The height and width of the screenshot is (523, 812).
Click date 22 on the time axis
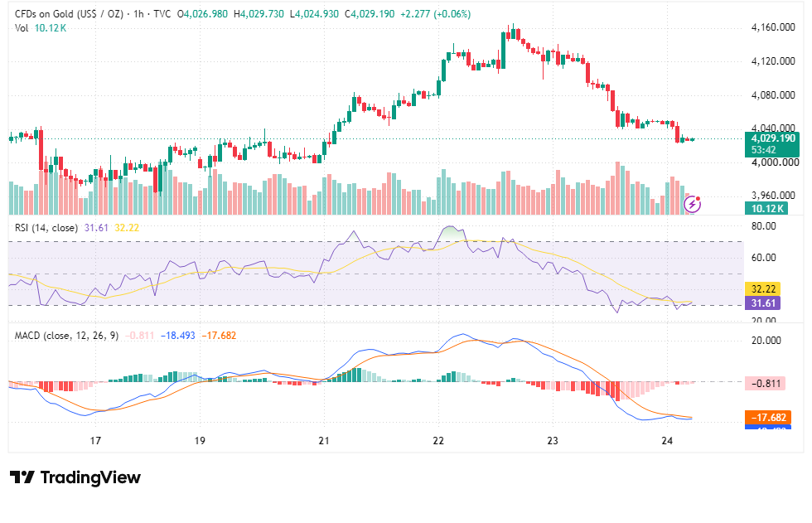point(438,441)
